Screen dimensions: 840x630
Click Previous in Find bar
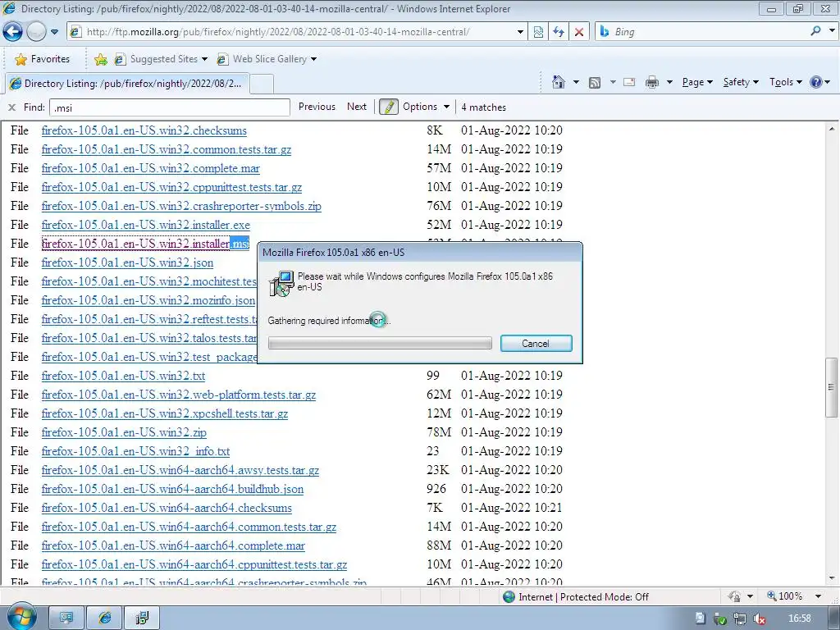(317, 107)
